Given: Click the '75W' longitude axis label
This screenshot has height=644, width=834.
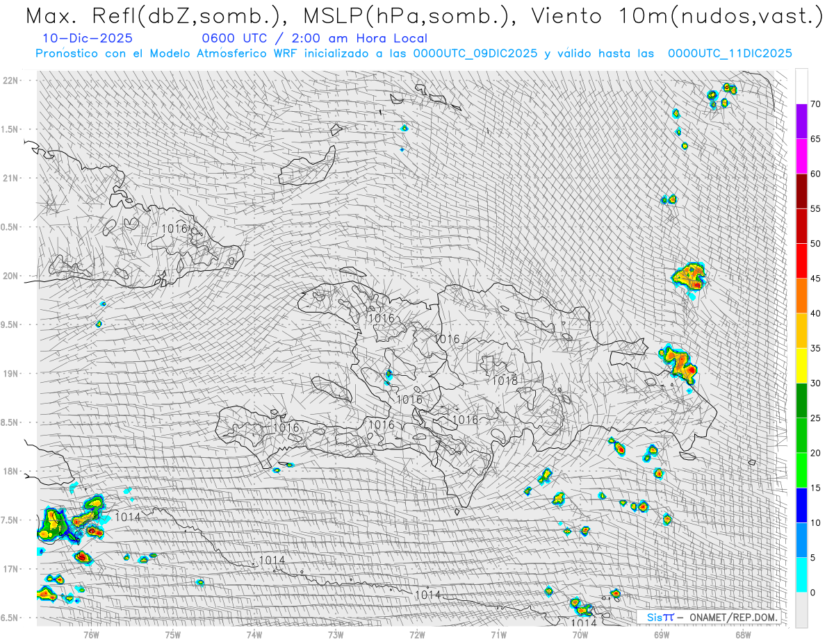Looking at the screenshot, I should (173, 634).
